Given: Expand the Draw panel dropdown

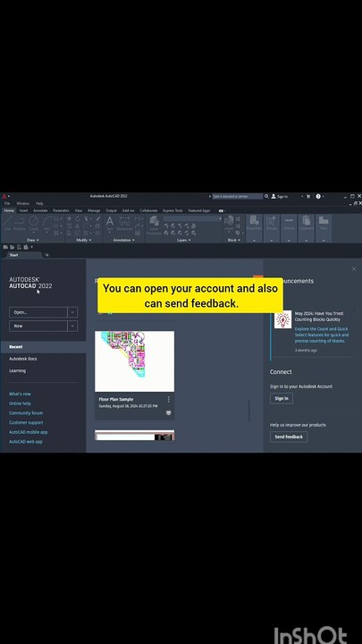Looking at the screenshot, I should 33,240.
